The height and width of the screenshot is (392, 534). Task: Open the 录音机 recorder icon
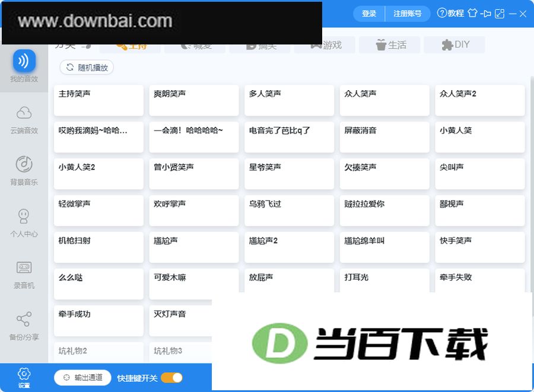(24, 268)
